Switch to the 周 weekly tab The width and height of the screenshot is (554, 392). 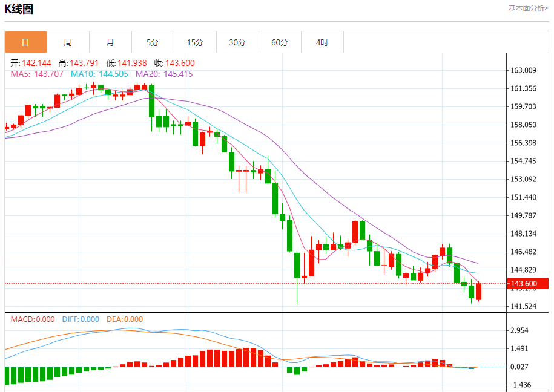[x=68, y=42]
